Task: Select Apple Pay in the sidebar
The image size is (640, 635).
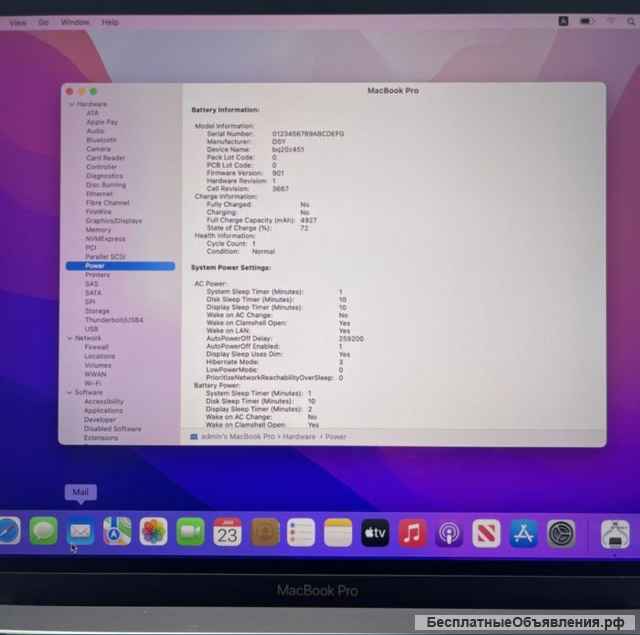Action: tap(102, 122)
